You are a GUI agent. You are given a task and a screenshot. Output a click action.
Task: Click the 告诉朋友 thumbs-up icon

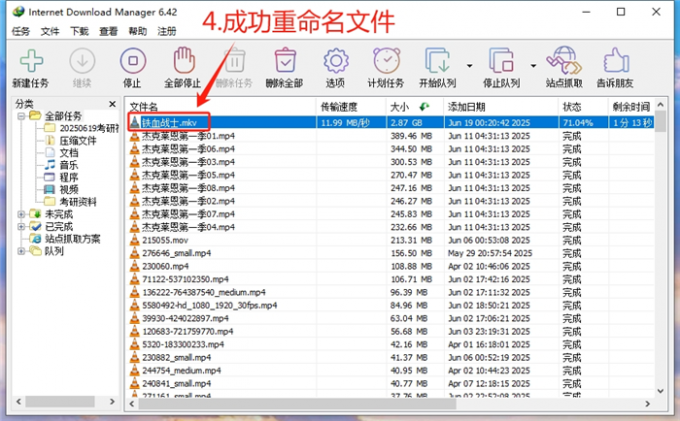(616, 60)
